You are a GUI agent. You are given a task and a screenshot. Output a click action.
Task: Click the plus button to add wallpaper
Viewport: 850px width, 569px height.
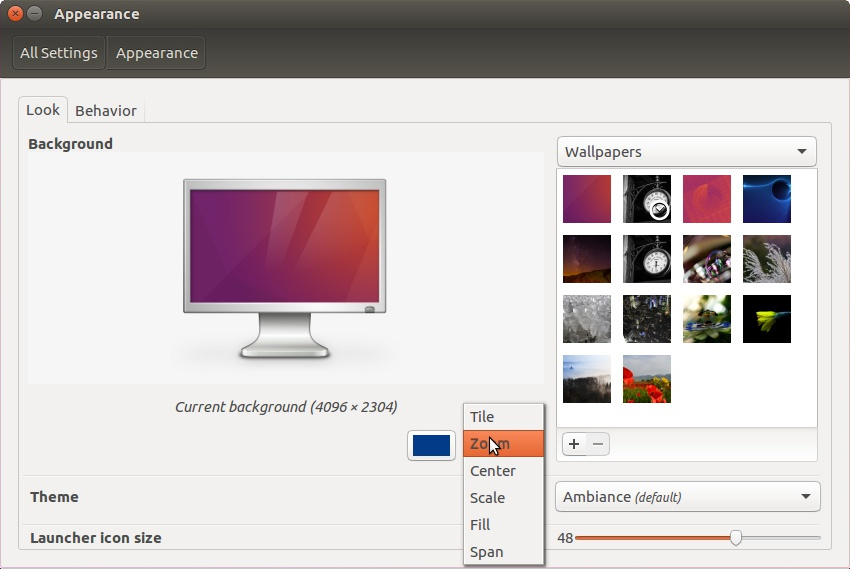click(x=573, y=444)
